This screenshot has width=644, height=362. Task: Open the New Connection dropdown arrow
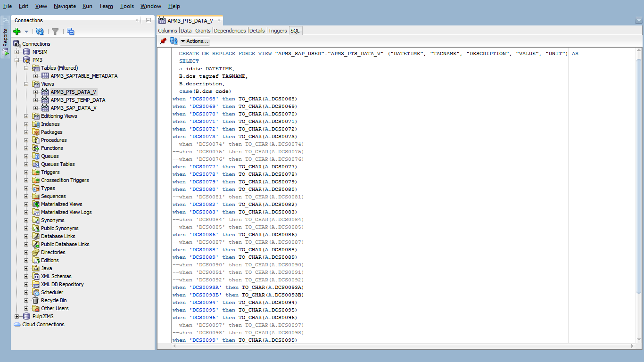26,32
